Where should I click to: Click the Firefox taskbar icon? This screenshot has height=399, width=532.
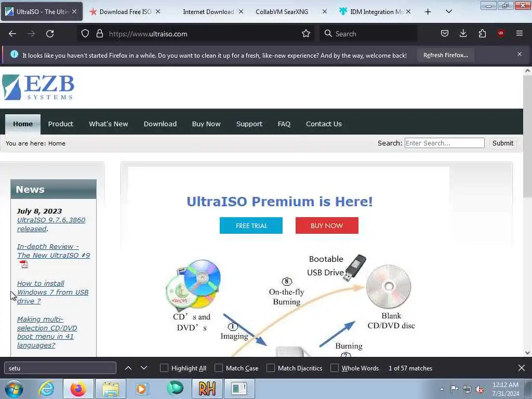[x=78, y=389]
